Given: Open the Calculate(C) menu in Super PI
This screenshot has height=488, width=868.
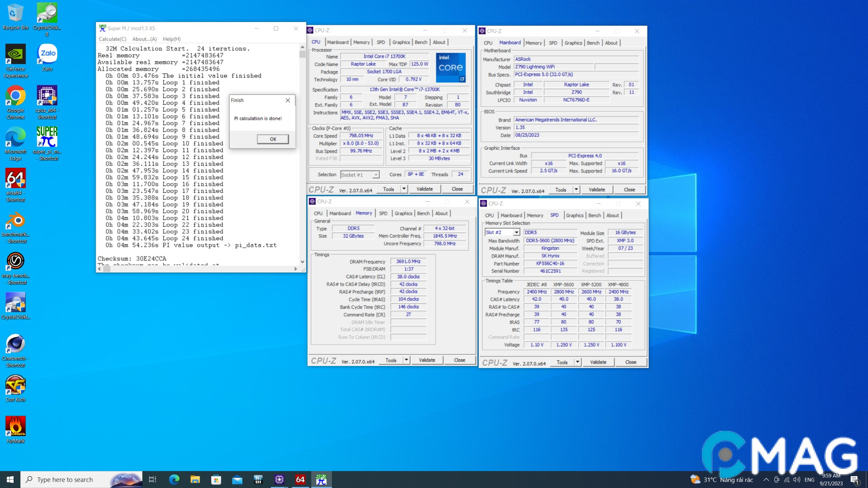Looking at the screenshot, I should (x=112, y=39).
